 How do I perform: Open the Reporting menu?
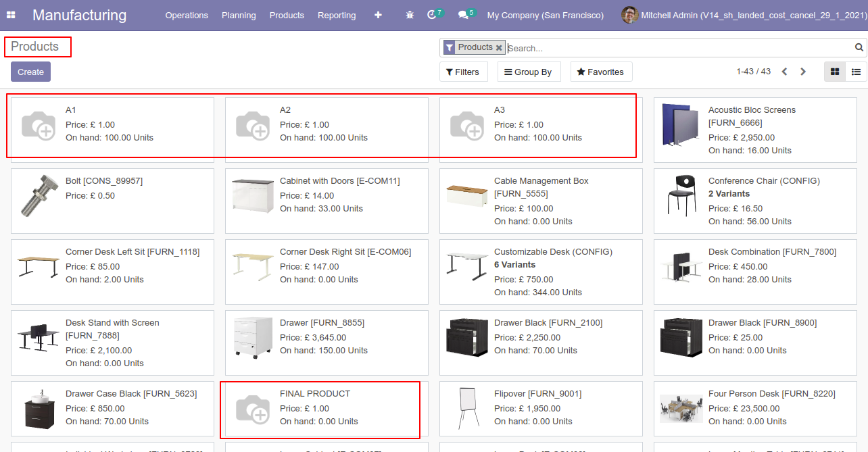tap(337, 15)
